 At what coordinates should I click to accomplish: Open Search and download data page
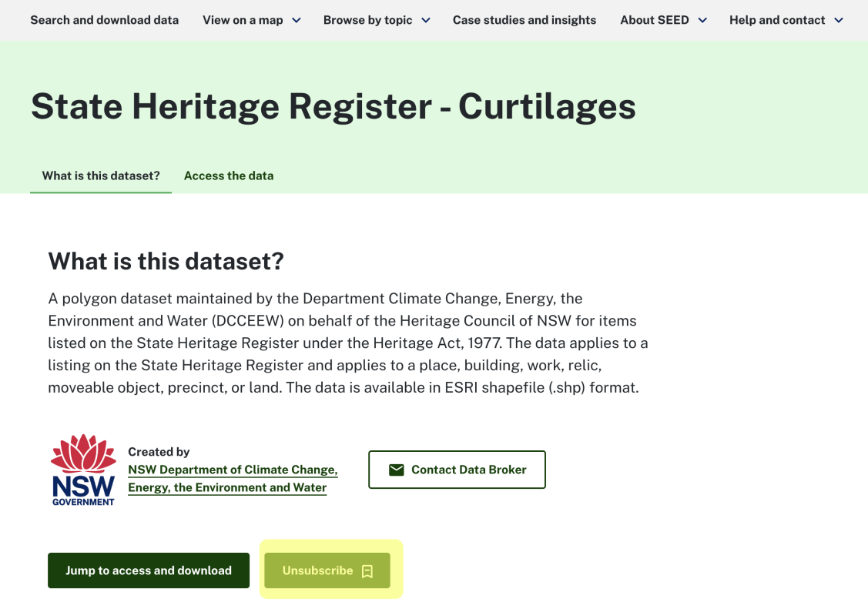(x=104, y=20)
